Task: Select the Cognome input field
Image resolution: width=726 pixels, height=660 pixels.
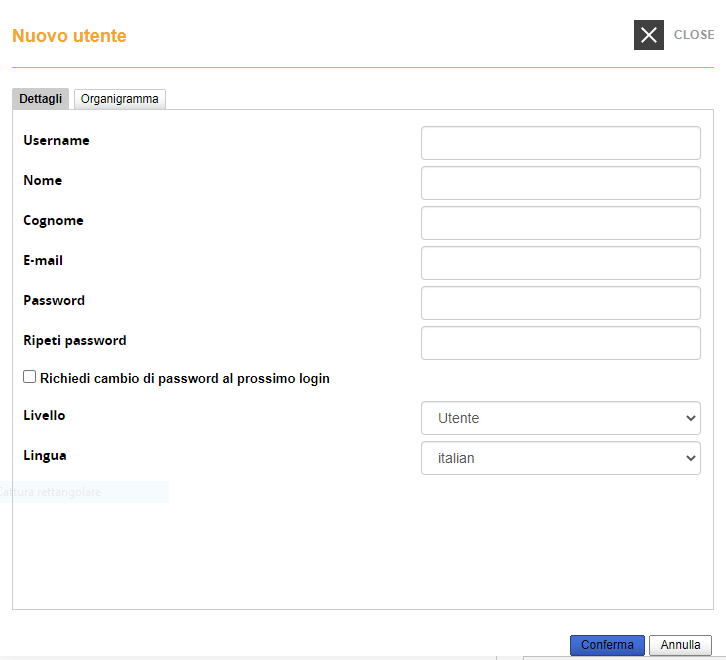Action: (560, 223)
